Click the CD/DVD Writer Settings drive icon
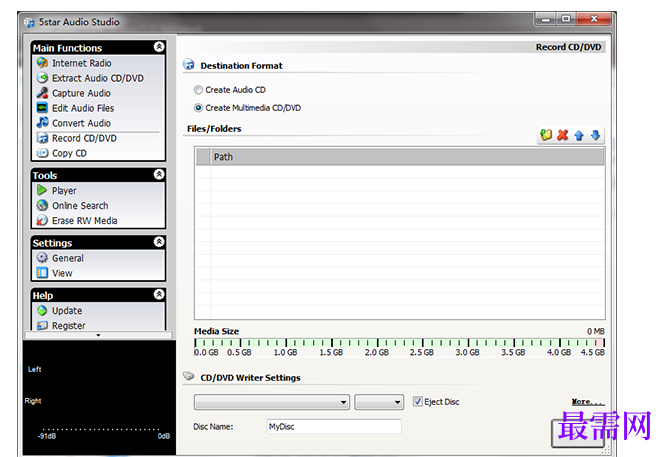Viewport: 670px width, 457px height. coord(188,376)
